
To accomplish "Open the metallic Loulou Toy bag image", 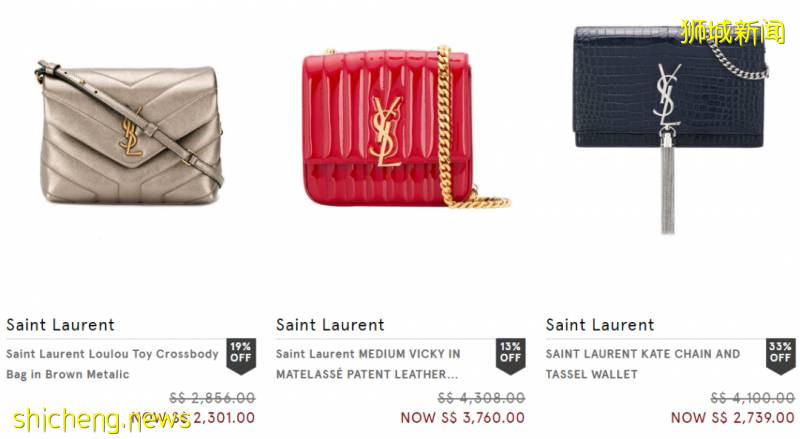I will (x=130, y=133).
